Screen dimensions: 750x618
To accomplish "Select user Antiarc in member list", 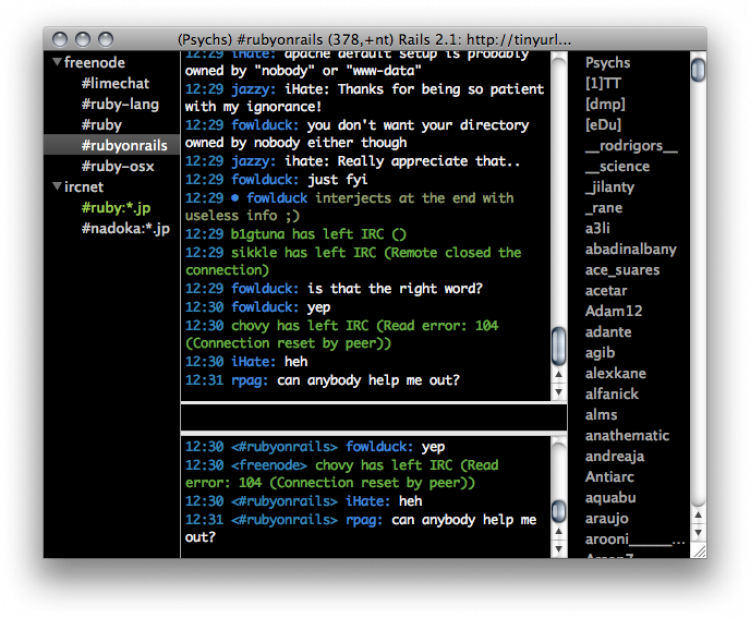I will click(x=609, y=477).
